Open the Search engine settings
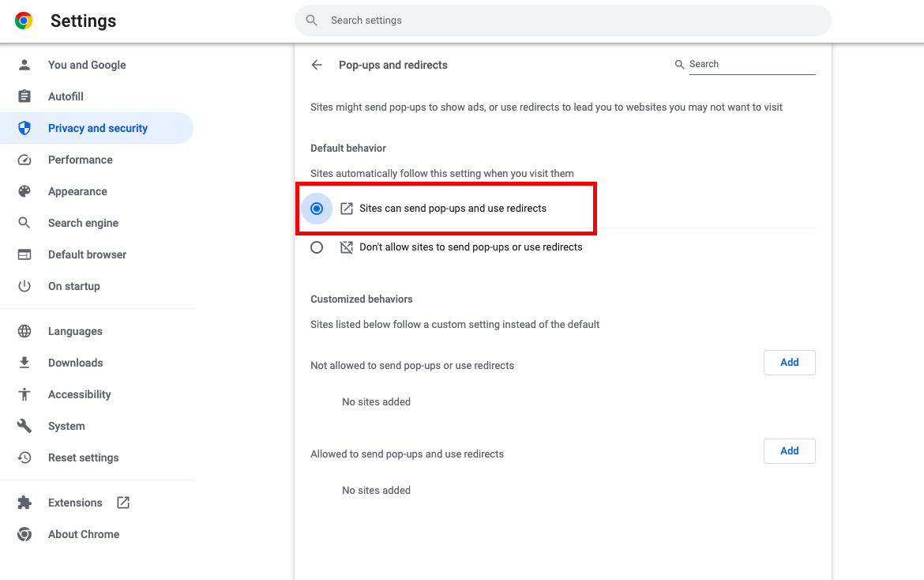Screen dimensions: 924x580 [83, 223]
